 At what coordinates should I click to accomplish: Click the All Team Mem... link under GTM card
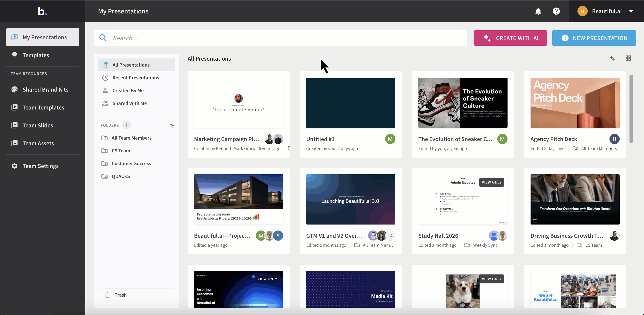coord(374,245)
